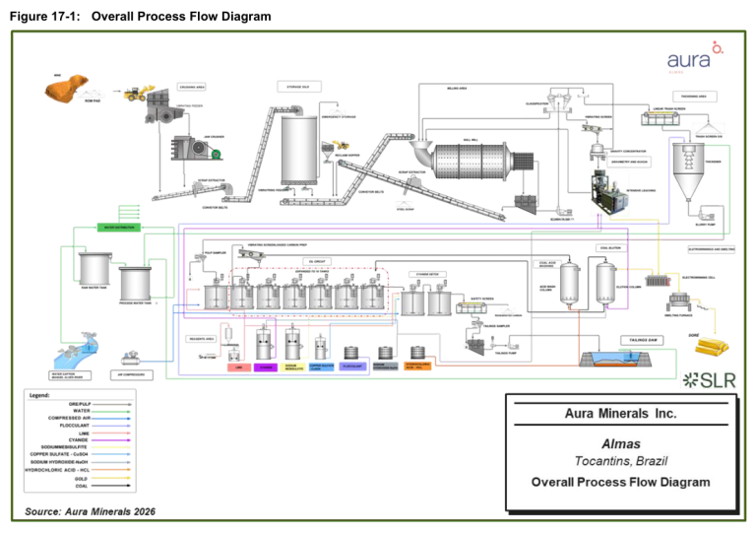Select the gravity concentrator unit drawing
Image resolution: width=756 pixels, height=533 pixels.
tap(598, 152)
